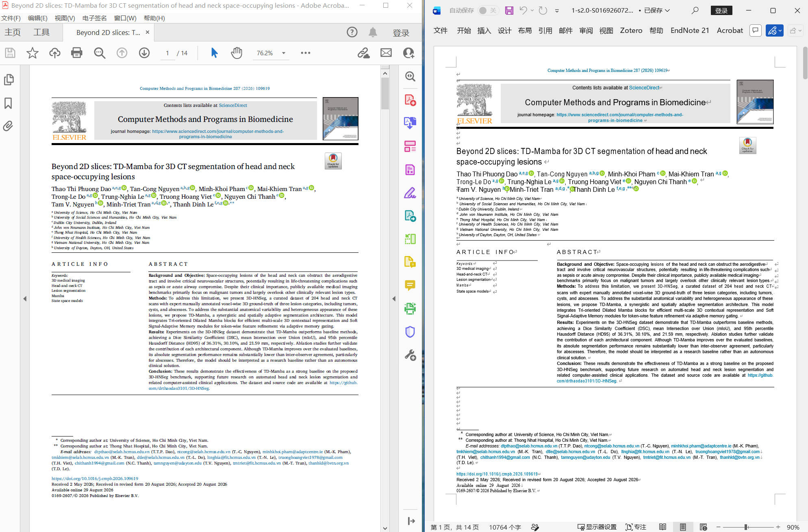Open the bookmarks panel in Acrobat
The image size is (808, 532).
(x=8, y=103)
